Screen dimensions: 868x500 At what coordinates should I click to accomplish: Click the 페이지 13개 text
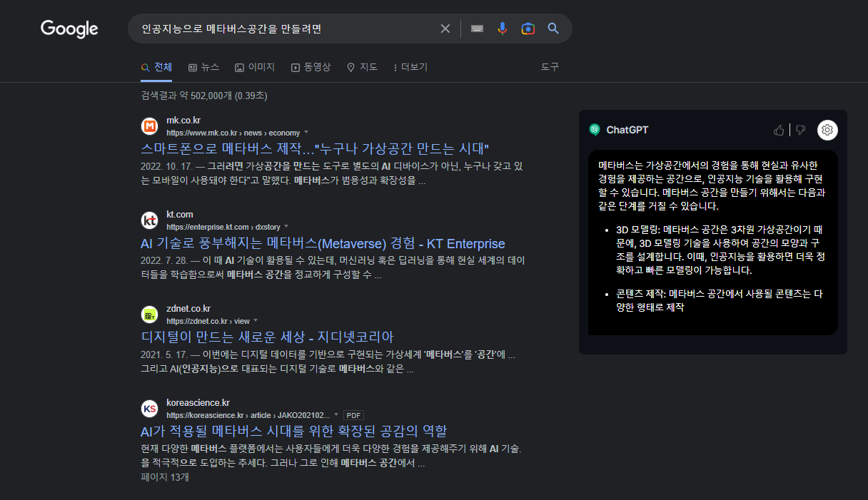[x=165, y=477]
